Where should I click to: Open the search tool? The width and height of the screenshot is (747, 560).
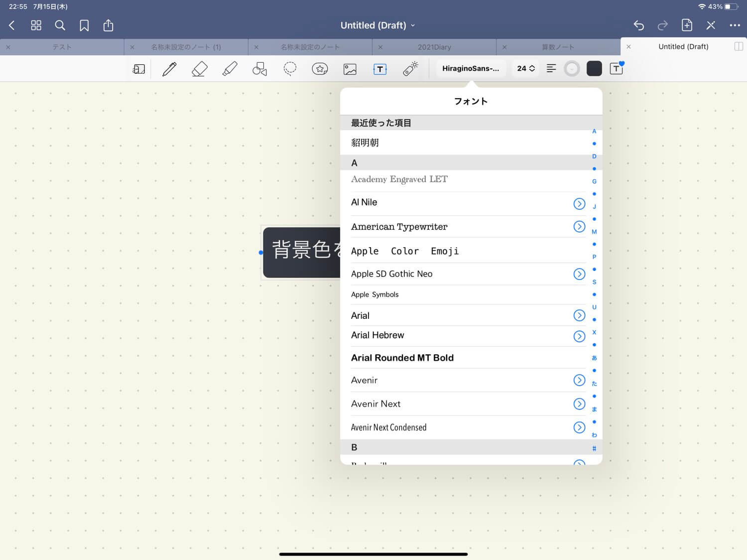pyautogui.click(x=60, y=25)
